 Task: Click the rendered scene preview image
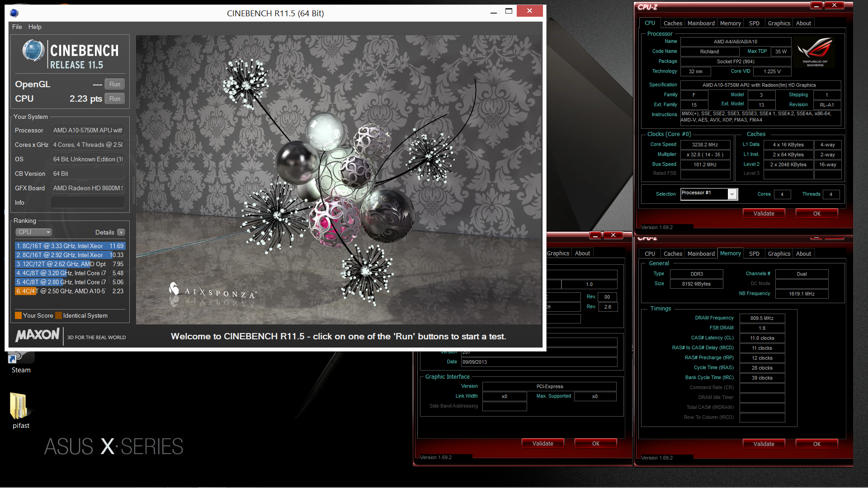coord(339,179)
